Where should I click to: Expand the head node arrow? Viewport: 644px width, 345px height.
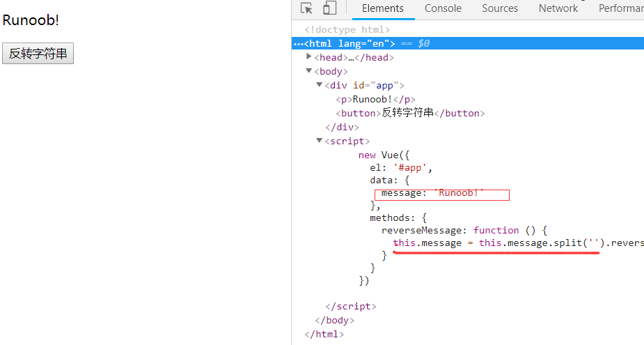tap(309, 57)
